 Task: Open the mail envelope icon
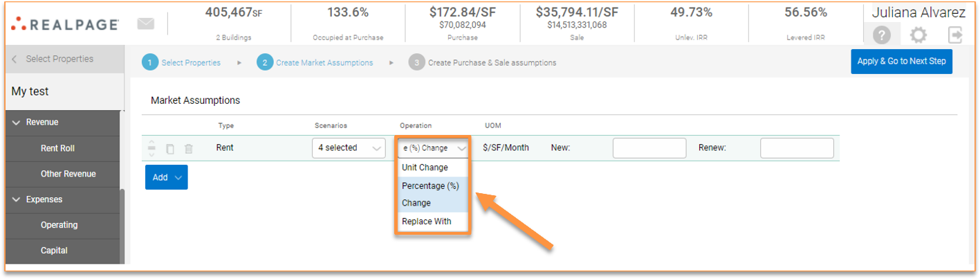click(146, 24)
